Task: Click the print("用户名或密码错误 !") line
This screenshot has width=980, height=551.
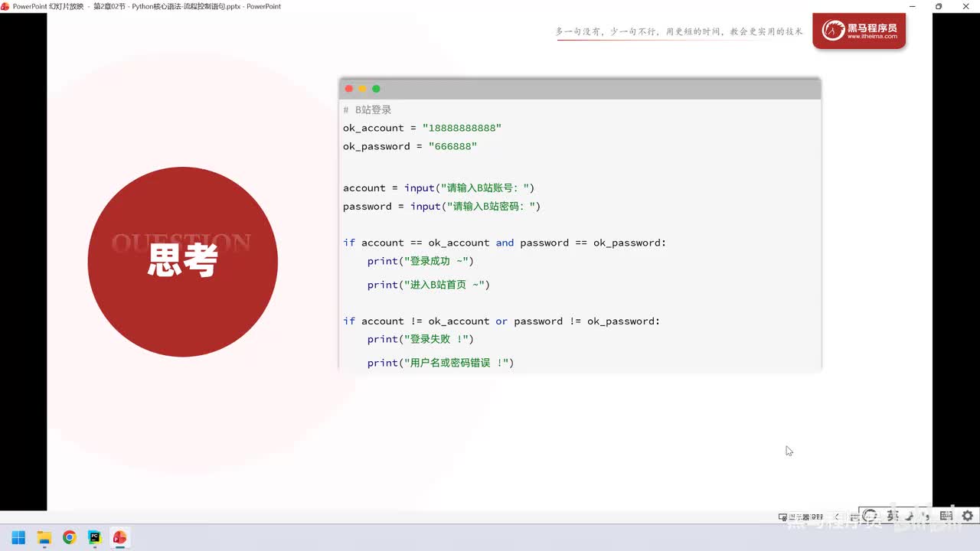Action: 440,363
